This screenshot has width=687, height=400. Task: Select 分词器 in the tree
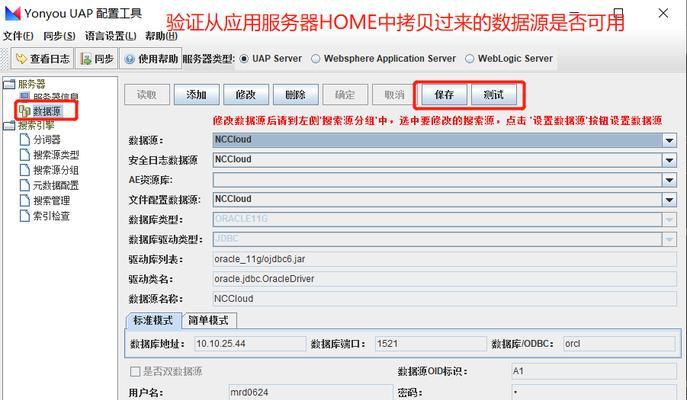(x=47, y=140)
